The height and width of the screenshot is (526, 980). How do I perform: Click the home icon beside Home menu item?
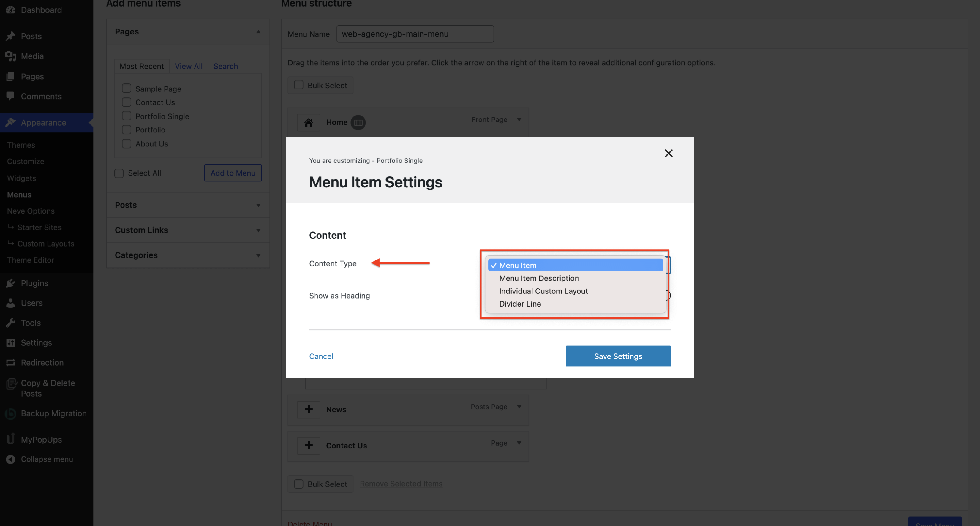[308, 123]
